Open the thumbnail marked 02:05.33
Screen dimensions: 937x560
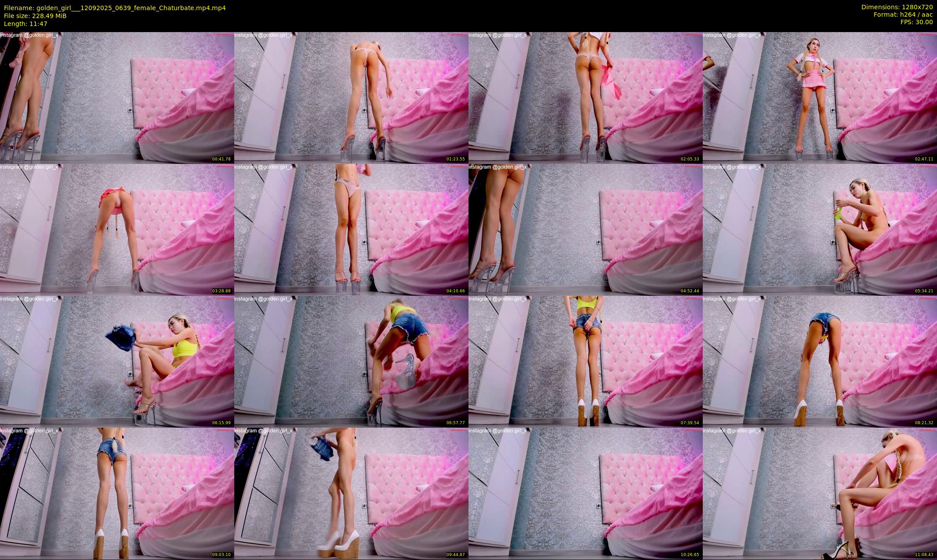585,98
